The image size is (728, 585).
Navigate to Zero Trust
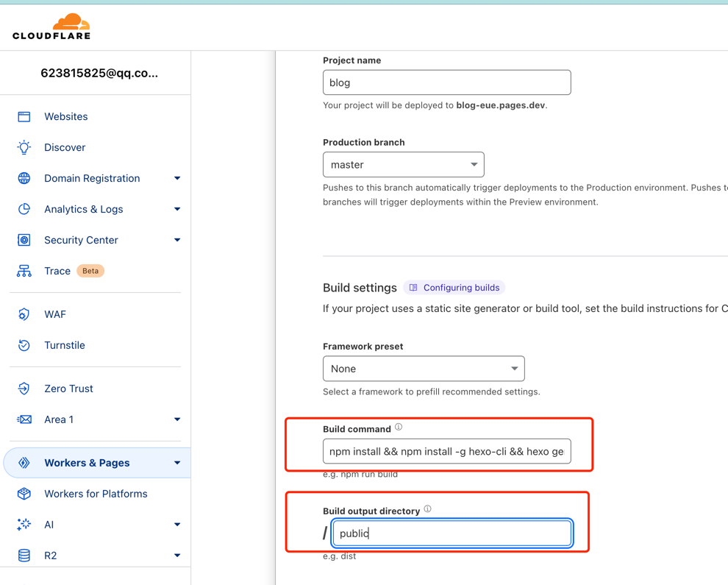coord(68,389)
